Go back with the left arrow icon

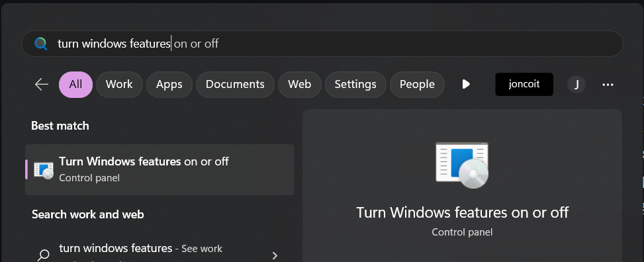click(42, 85)
